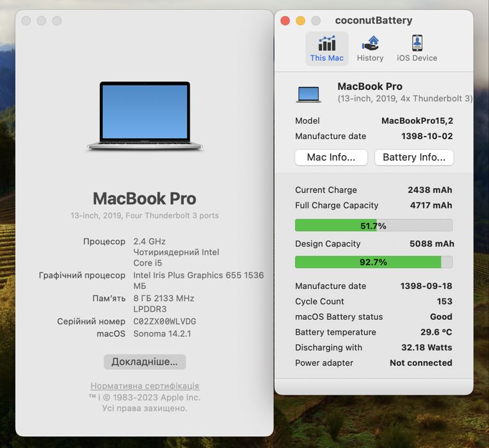
Task: Click the coconutBattery window title
Action: (x=374, y=21)
